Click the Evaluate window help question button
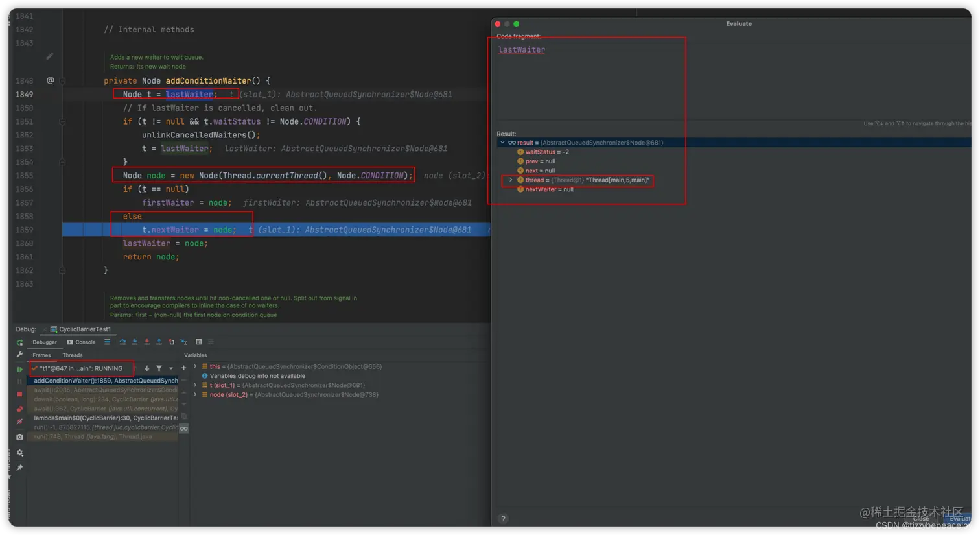This screenshot has height=535, width=980. (x=503, y=519)
